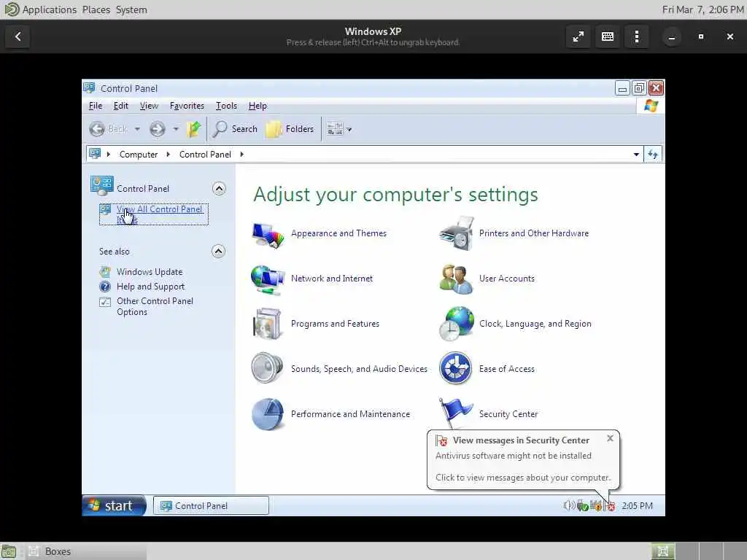Open the Windows Update link
This screenshot has width=747, height=560.
pos(150,272)
